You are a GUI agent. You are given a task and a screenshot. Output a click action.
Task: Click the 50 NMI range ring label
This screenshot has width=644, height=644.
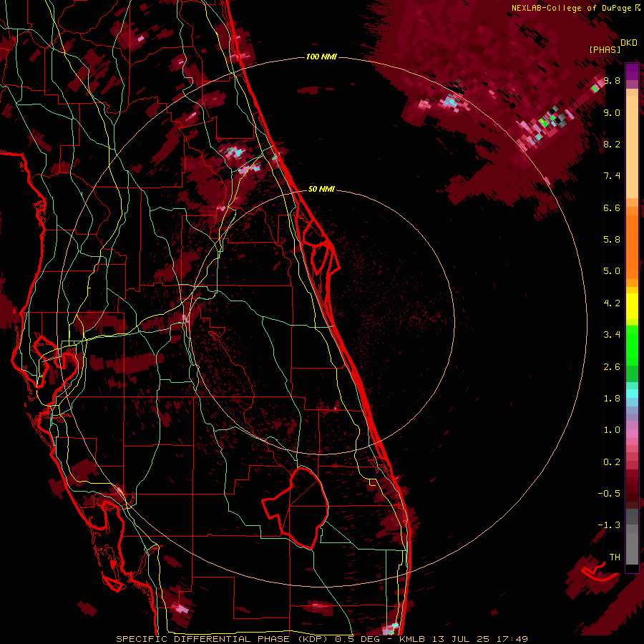tap(321, 189)
